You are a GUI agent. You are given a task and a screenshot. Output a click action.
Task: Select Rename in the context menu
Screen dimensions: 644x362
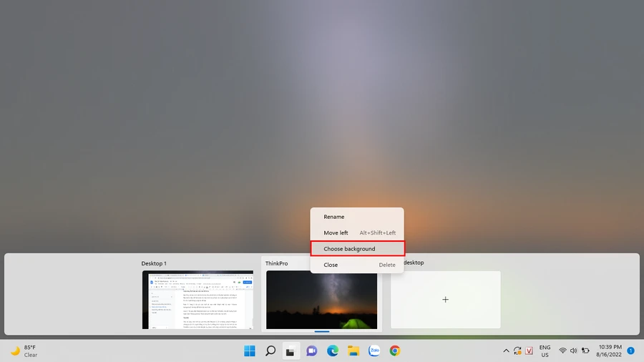357,217
